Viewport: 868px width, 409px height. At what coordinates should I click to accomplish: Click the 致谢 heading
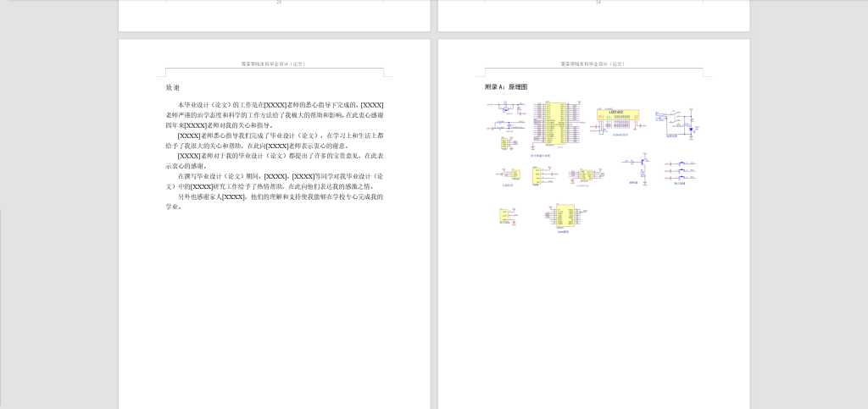click(173, 87)
